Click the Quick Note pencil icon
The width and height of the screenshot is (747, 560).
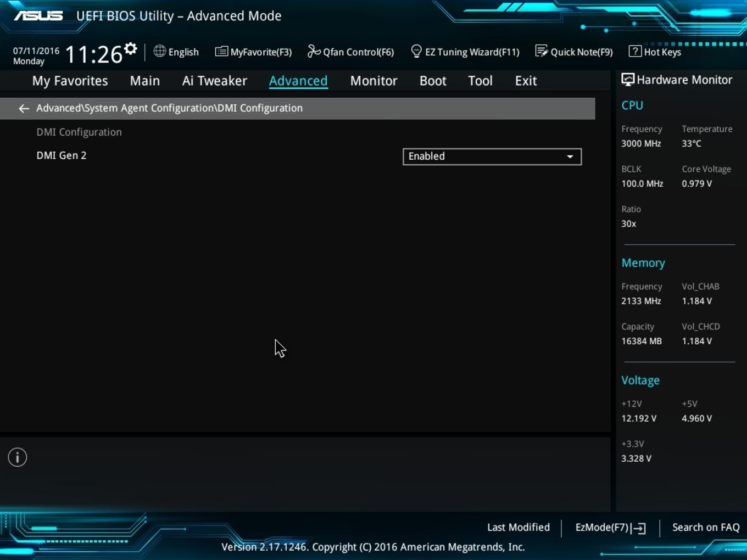(542, 51)
